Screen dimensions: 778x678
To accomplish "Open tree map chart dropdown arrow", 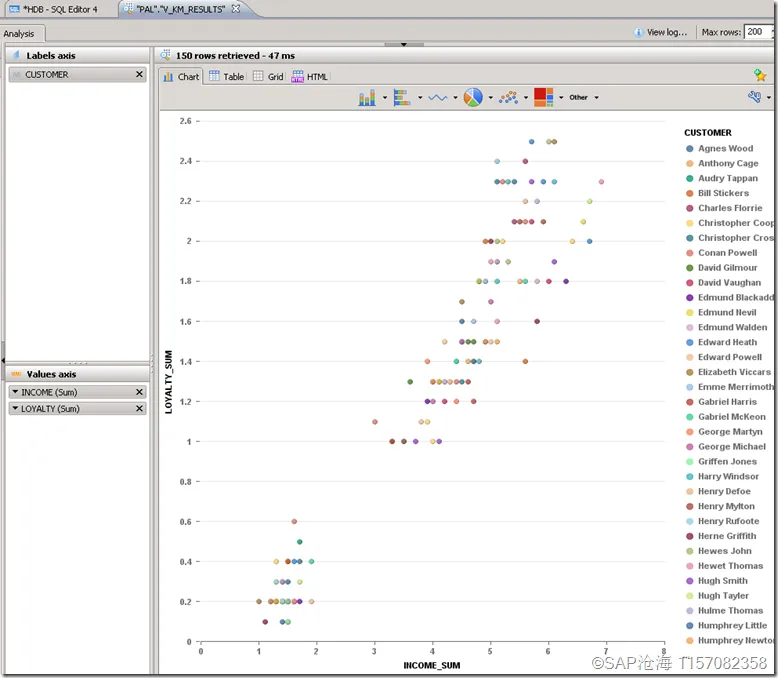I will (561, 98).
